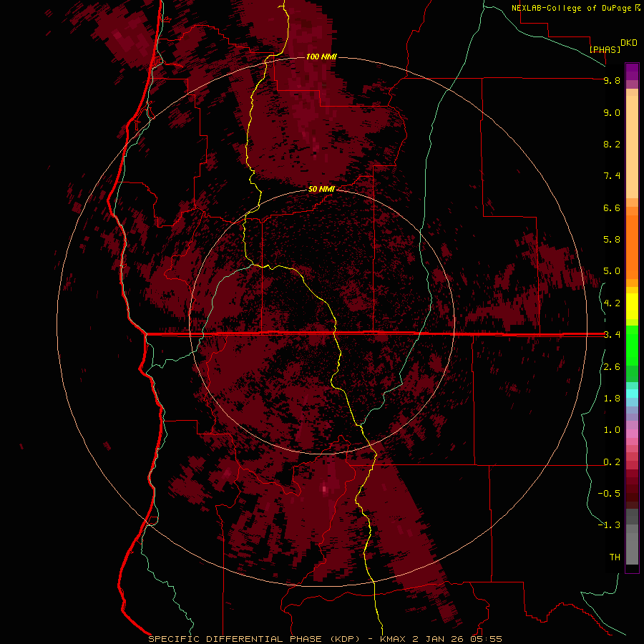The width and height of the screenshot is (644, 644).
Task: Select the 100 NMI range ring label
Action: pos(321,57)
